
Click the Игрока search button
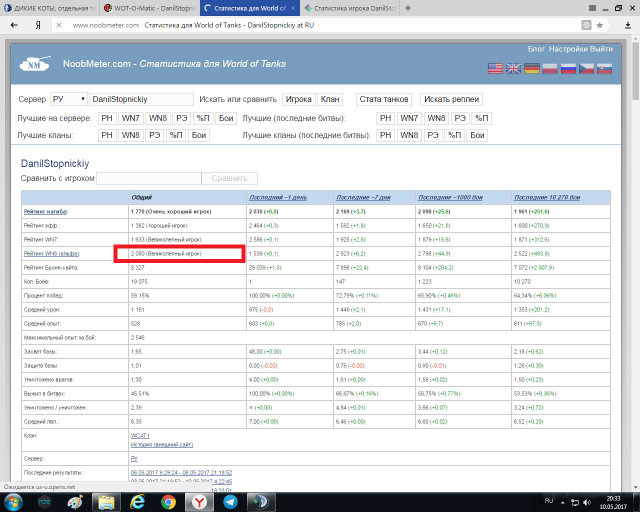point(298,100)
